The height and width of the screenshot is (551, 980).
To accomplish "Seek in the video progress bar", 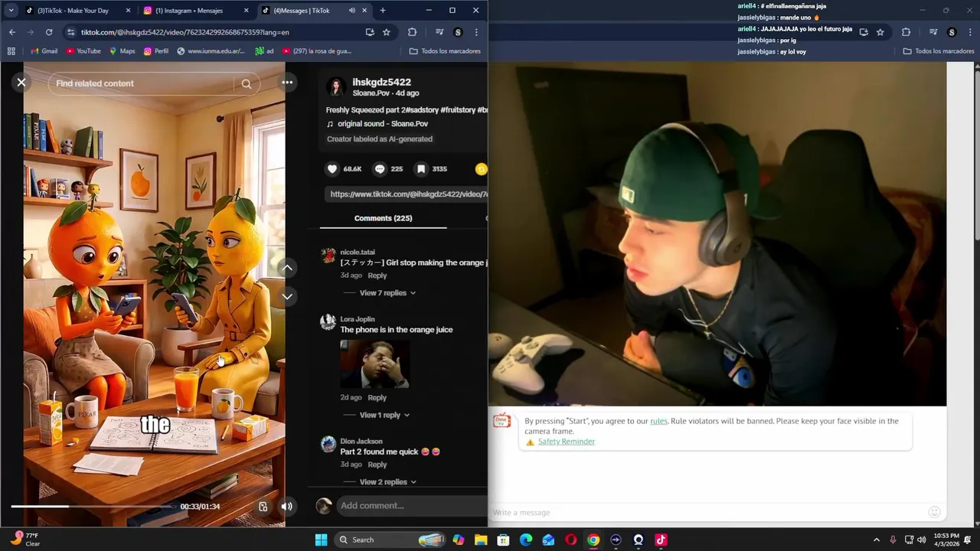I will pos(93,506).
